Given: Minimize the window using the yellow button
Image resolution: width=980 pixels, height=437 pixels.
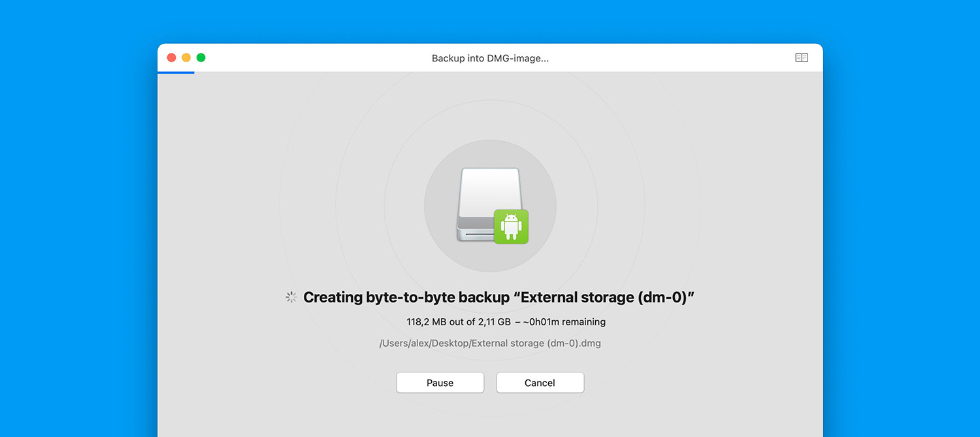Looking at the screenshot, I should point(186,57).
